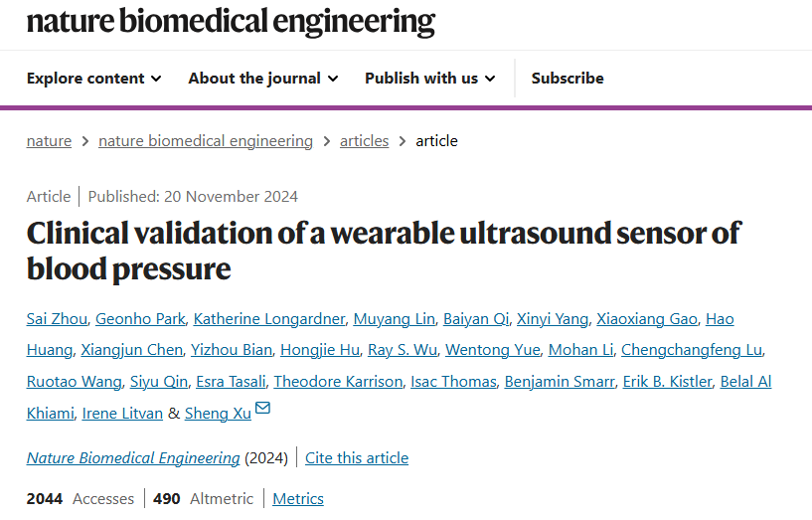The image size is (812, 520).
Task: Click italic Nature Biomedical Engineering journal link
Action: click(x=133, y=457)
